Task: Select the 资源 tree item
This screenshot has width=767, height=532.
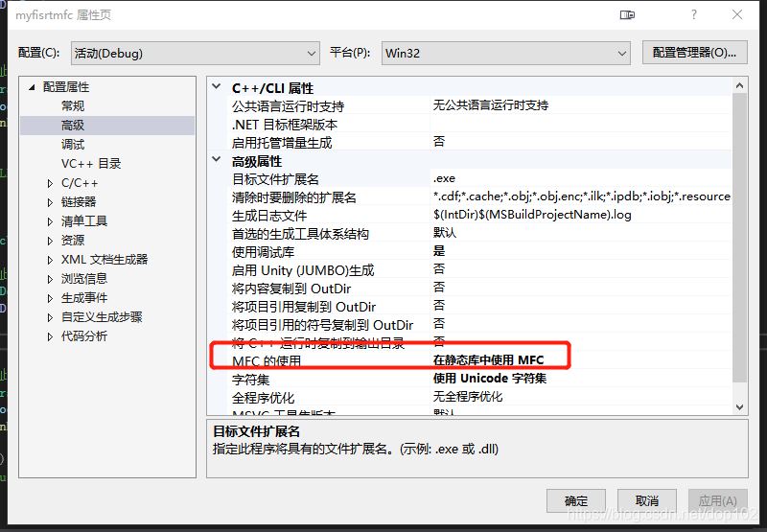Action: pos(73,240)
